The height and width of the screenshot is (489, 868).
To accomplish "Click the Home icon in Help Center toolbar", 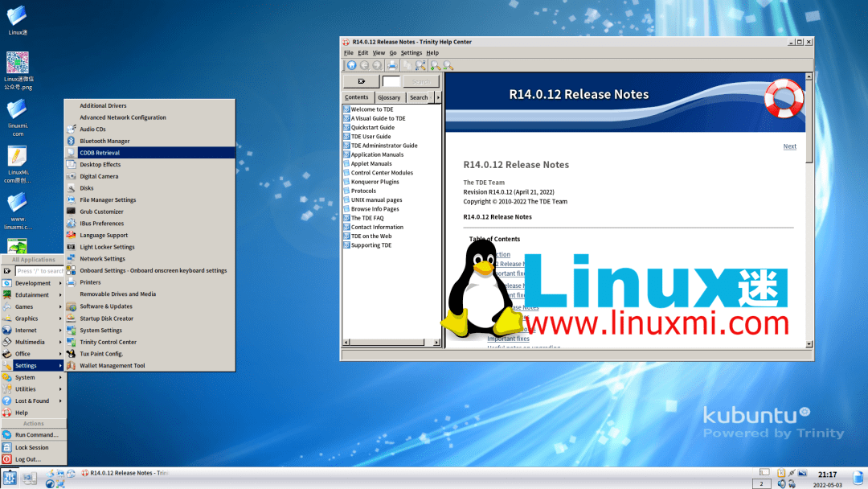I will [352, 64].
